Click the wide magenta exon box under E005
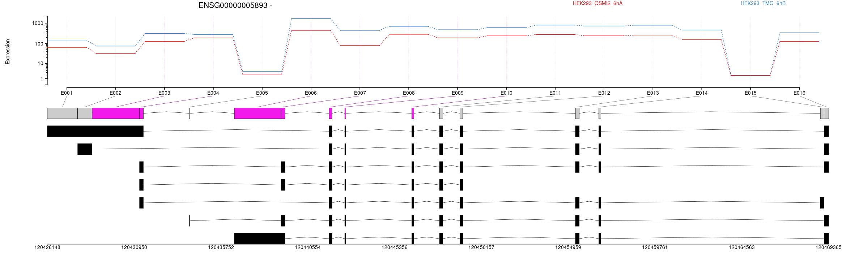This screenshot has height=253, width=868. (x=258, y=113)
